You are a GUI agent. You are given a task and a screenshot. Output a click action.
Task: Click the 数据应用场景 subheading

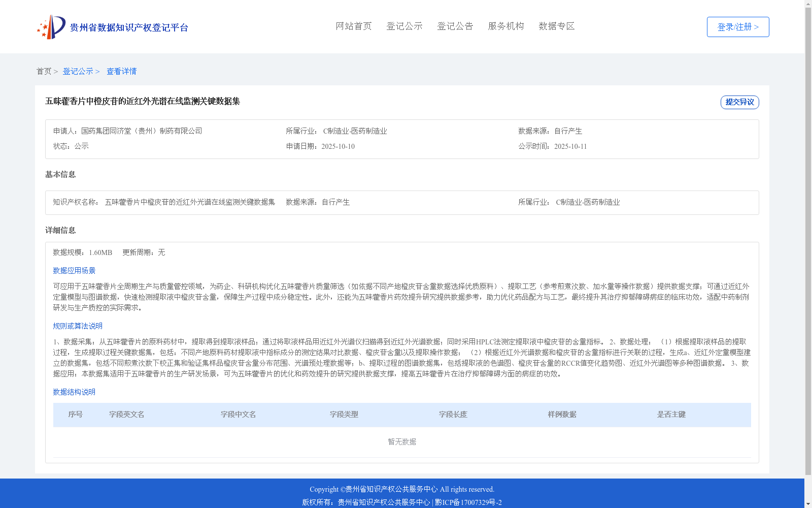[74, 271]
